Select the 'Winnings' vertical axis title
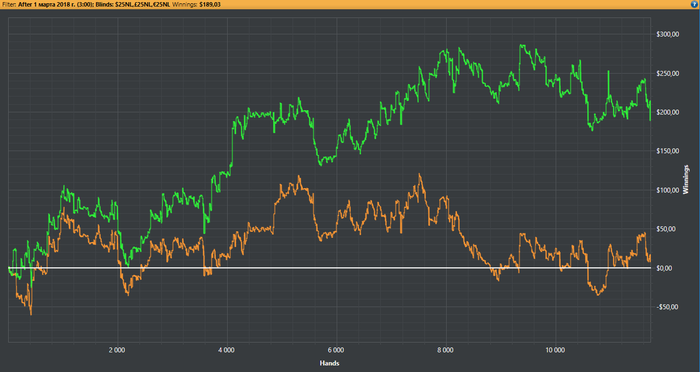This screenshot has height=372, width=700. [x=687, y=180]
